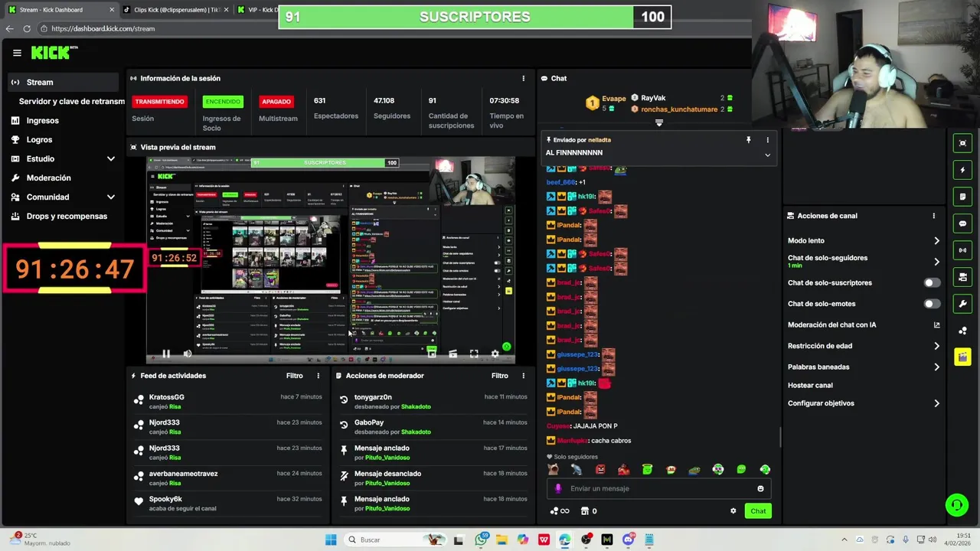980x551 pixels.
Task: Reload the page in the browser
Action: (27, 28)
